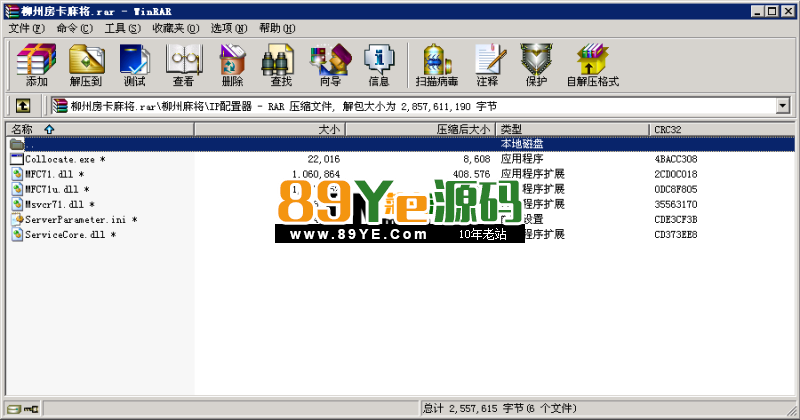Close the WinRAR window
This screenshot has height=420, width=800.
point(788,11)
